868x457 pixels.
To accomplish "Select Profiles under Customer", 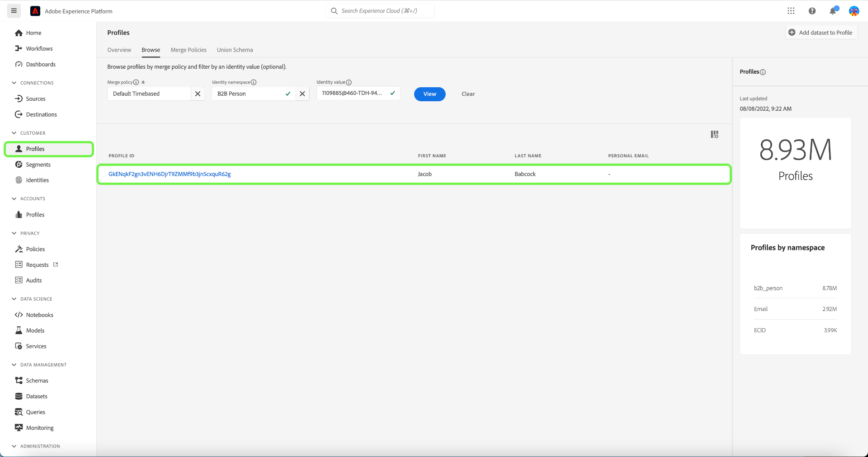I will pos(49,149).
